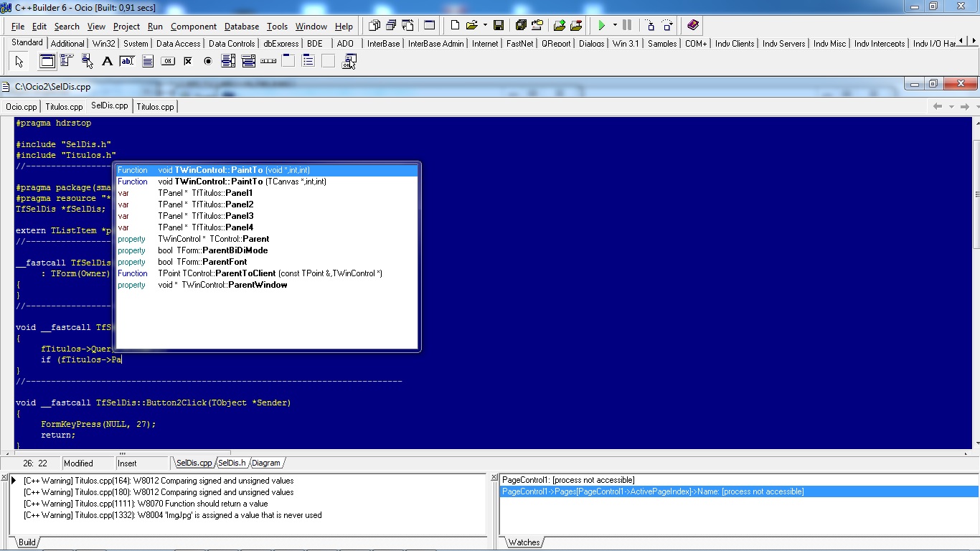980x551 pixels.
Task: Click the Pause program icon
Action: point(627,26)
